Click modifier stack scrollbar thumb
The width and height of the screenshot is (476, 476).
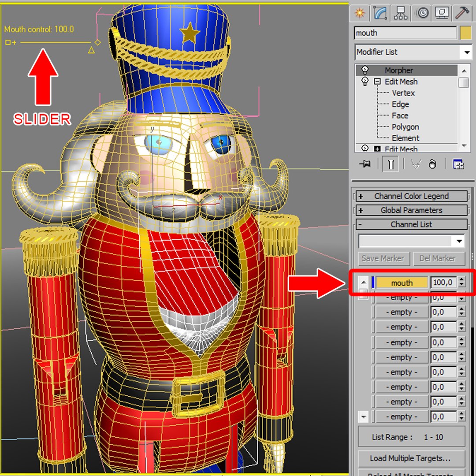tap(464, 82)
